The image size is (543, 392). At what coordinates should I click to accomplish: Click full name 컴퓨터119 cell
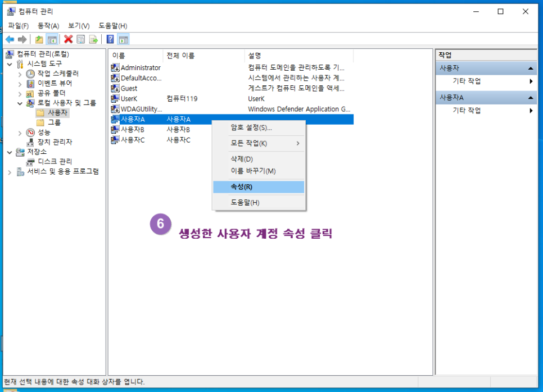click(182, 99)
